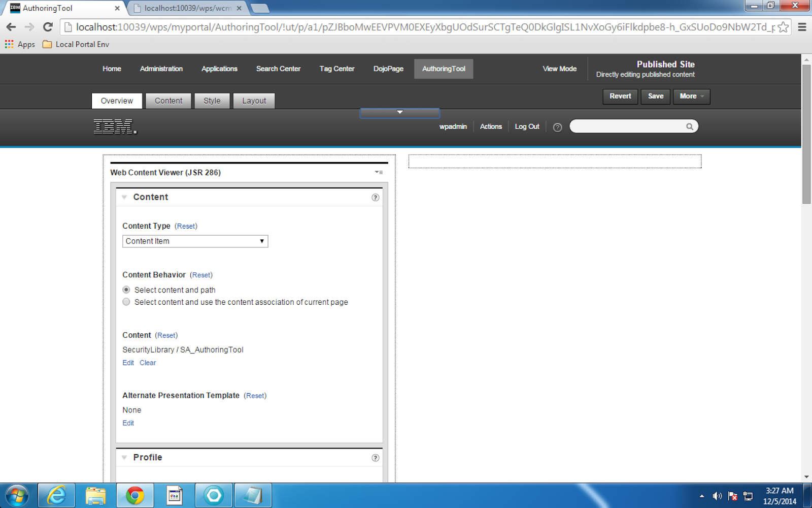The height and width of the screenshot is (508, 812).
Task: Reset the Content Behavior setting
Action: click(x=201, y=275)
